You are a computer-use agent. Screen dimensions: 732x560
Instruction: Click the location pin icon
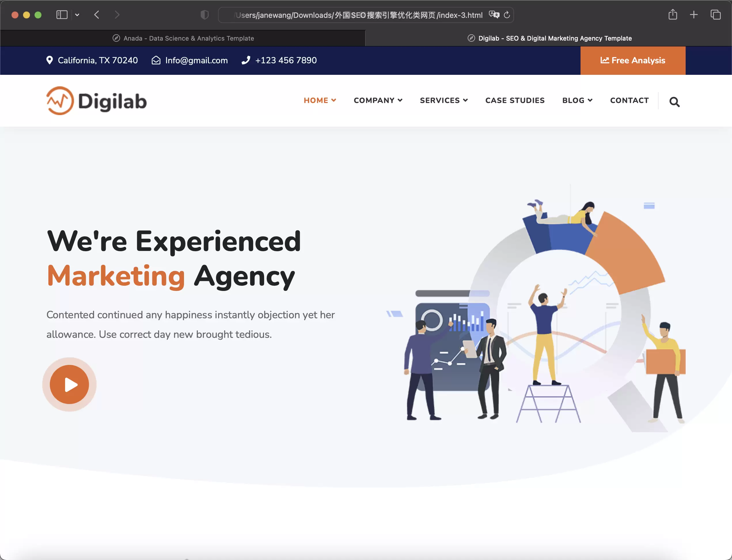click(50, 60)
